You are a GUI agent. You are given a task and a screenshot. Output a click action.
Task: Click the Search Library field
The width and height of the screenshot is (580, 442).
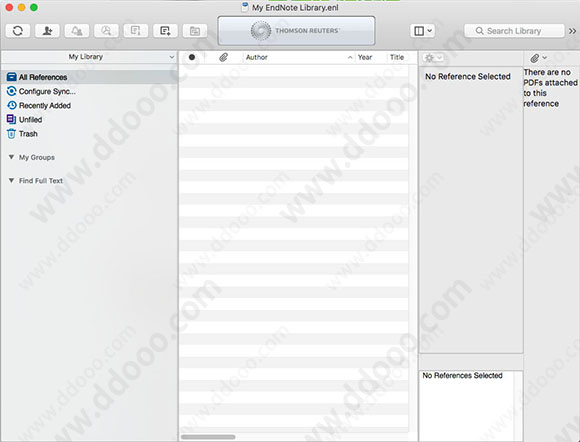514,31
